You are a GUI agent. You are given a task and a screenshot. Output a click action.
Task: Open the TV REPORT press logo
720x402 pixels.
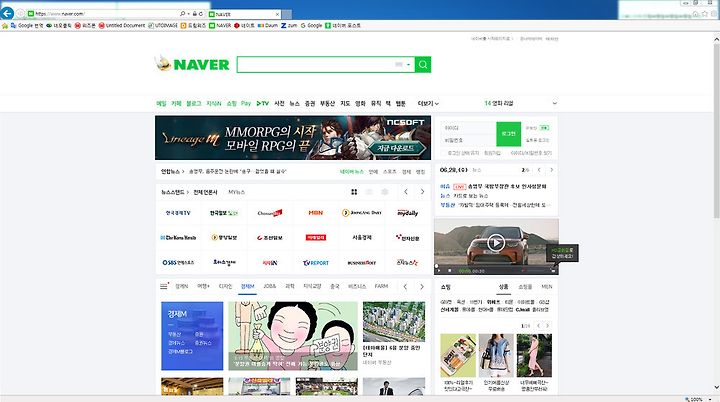pyautogui.click(x=315, y=263)
